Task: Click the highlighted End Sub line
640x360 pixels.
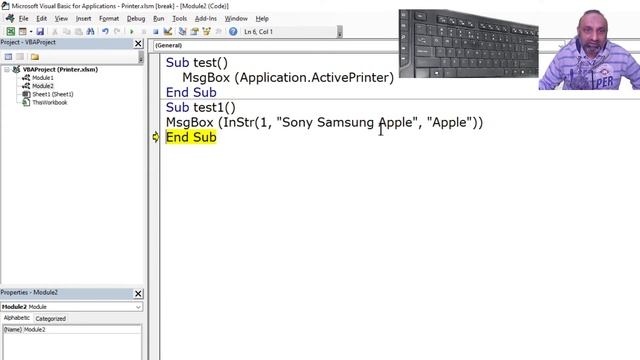Action: [191, 137]
